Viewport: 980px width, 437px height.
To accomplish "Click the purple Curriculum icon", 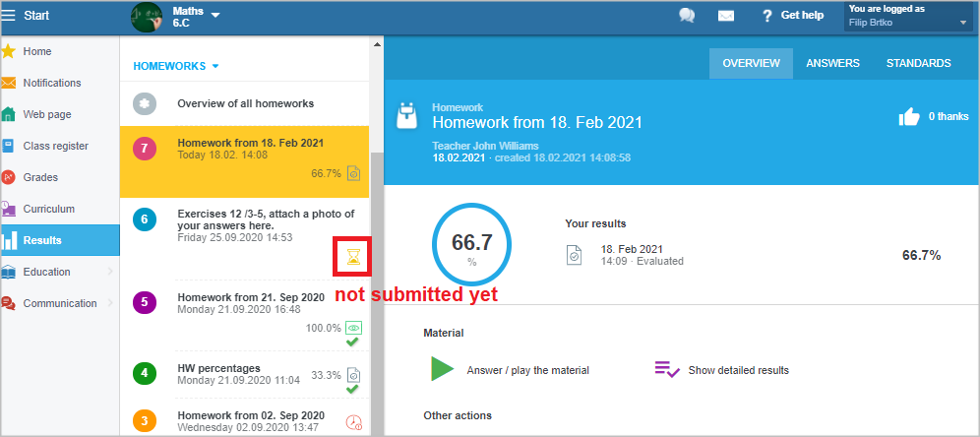I will (x=8, y=209).
